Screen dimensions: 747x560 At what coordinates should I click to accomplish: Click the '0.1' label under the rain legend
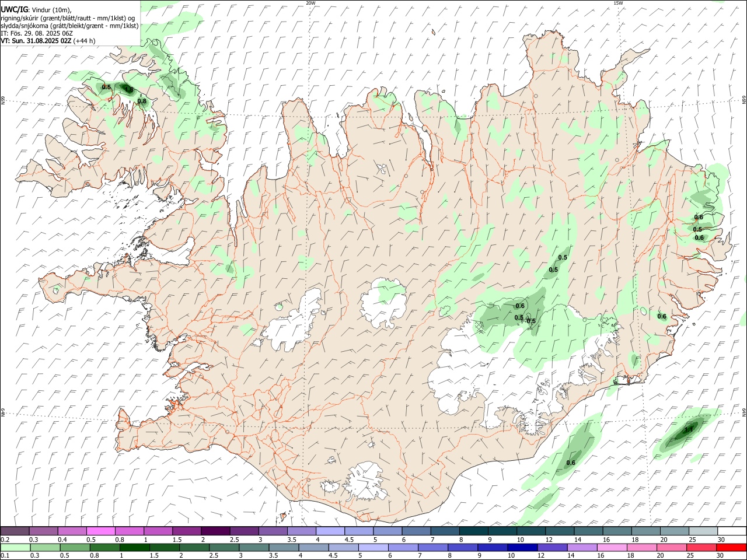click(5, 555)
